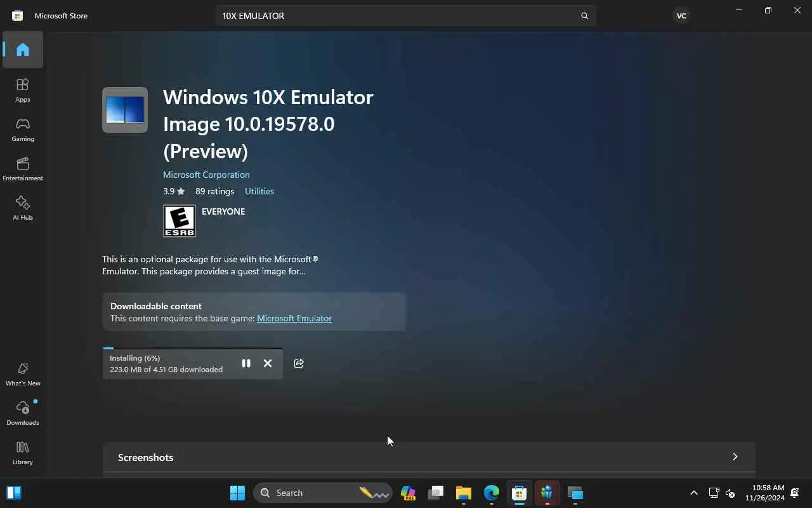Open the clock and date panel
812x508 pixels.
pyautogui.click(x=764, y=493)
